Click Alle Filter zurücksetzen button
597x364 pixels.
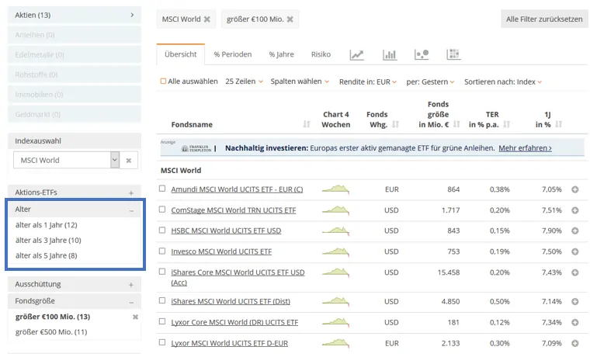(544, 19)
